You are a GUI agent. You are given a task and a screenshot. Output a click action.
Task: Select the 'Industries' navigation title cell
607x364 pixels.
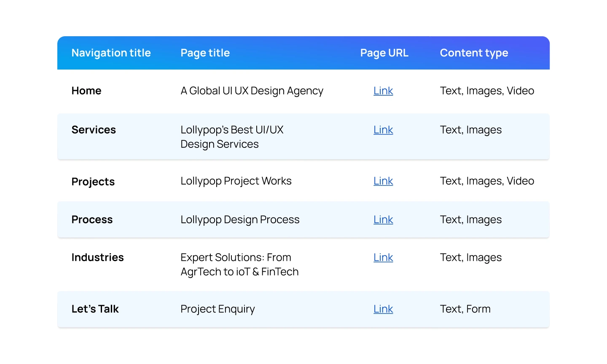point(97,258)
